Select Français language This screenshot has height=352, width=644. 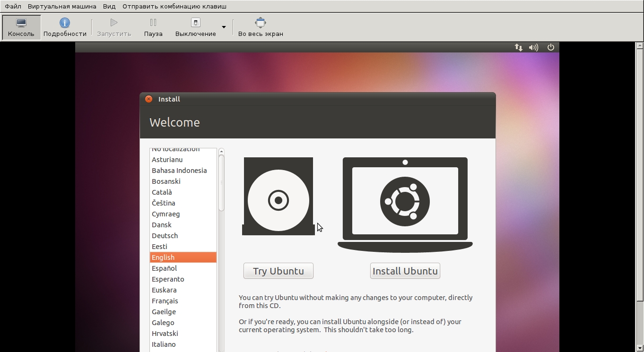(183, 301)
